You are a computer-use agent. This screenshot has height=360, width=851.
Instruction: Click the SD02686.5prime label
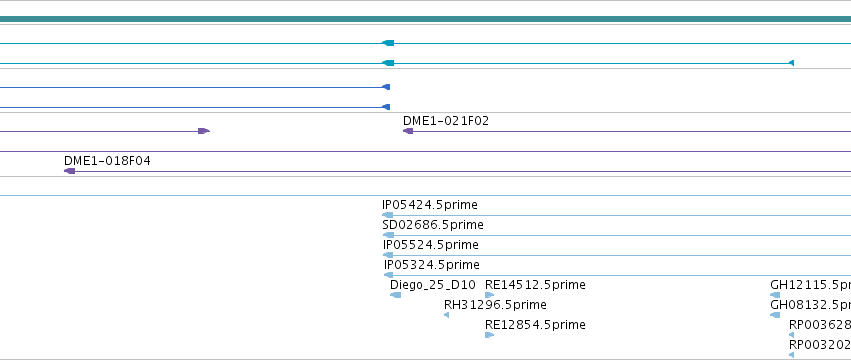433,225
